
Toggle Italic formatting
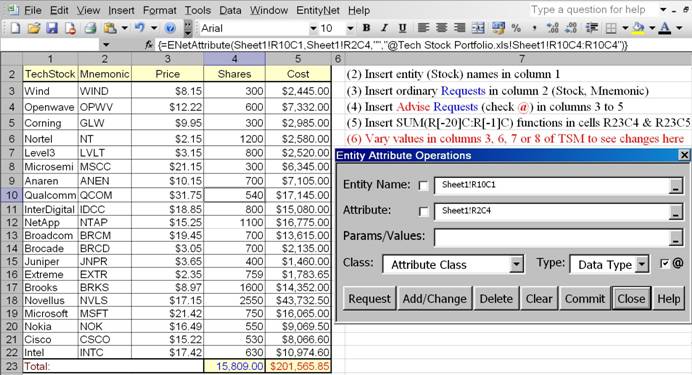[384, 28]
